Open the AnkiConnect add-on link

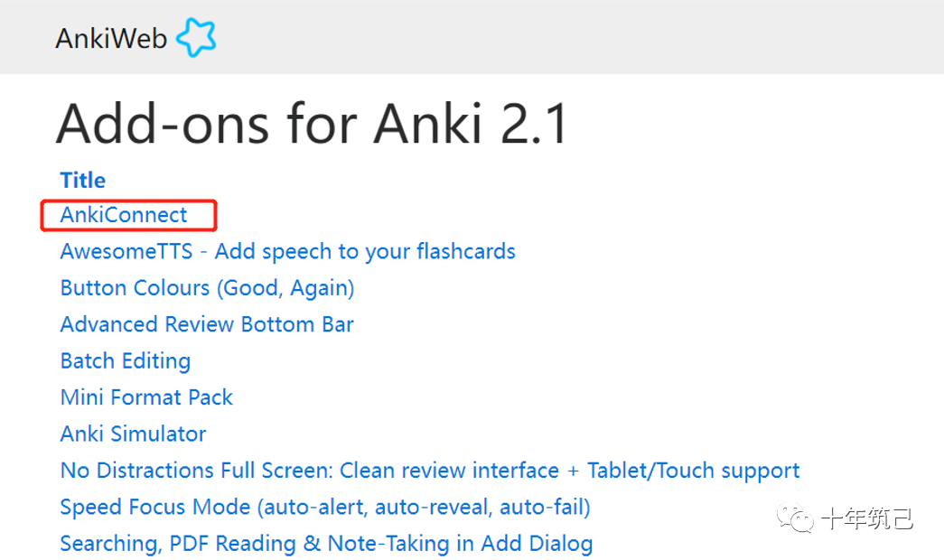124,215
